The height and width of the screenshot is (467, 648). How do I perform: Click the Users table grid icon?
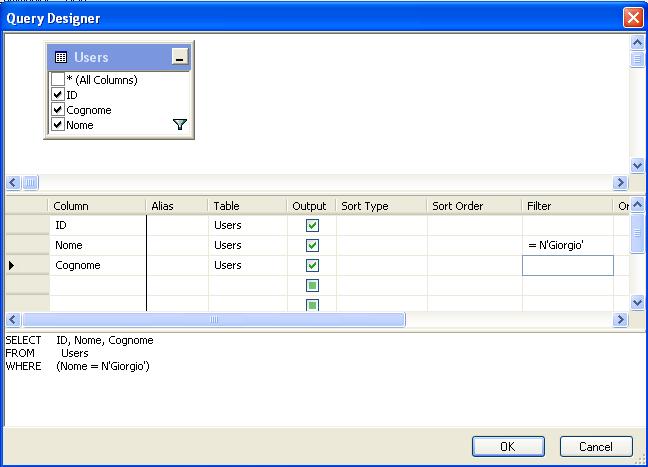point(61,57)
